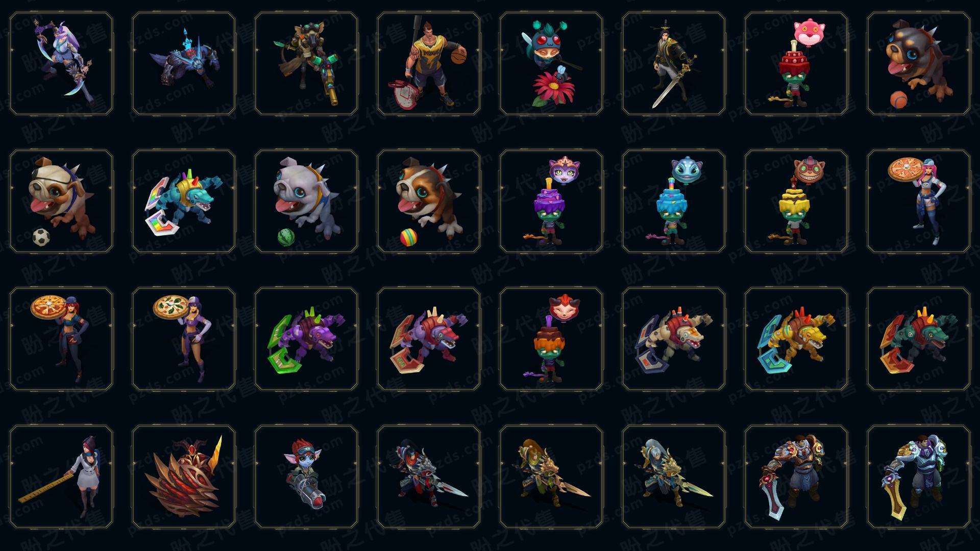Viewport: 980px width, 551px height.
Task: Choose the blue cake mummy with fish balloon
Action: (x=673, y=201)
